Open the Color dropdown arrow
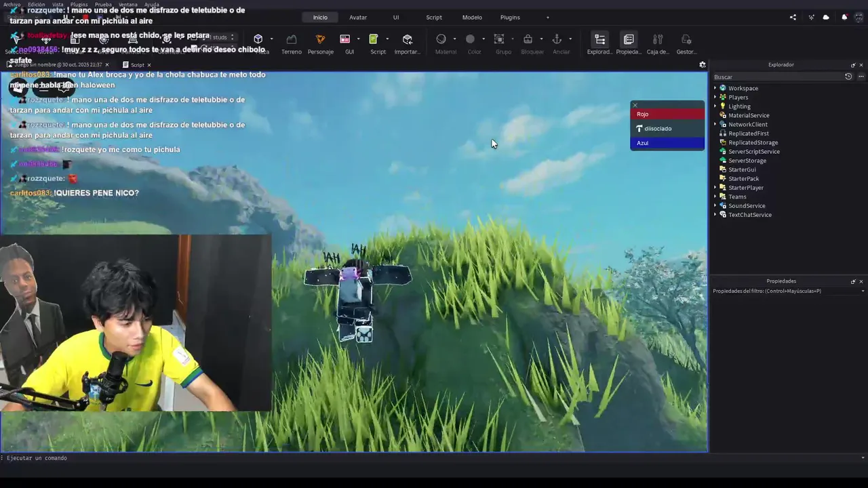The height and width of the screenshot is (488, 868). tap(484, 39)
